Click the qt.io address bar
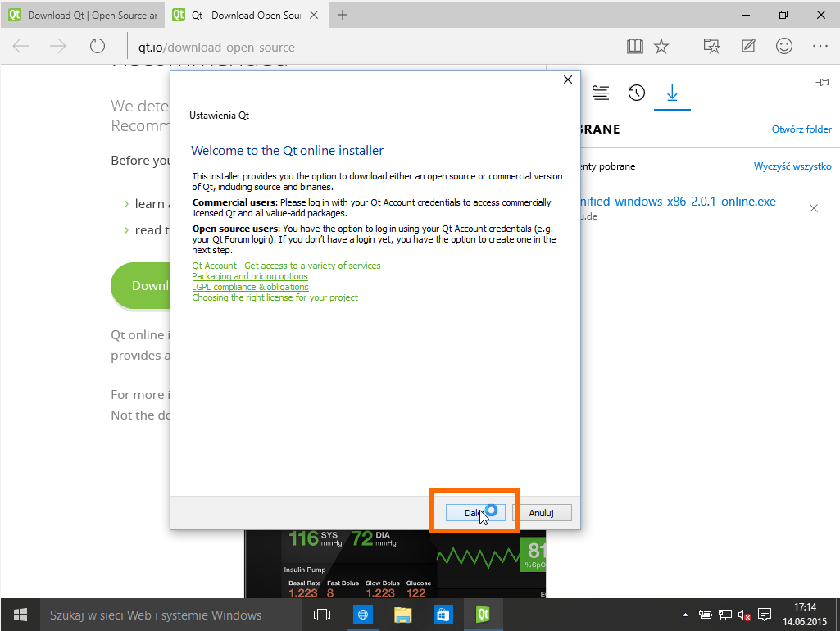The image size is (840, 631). coord(375,48)
